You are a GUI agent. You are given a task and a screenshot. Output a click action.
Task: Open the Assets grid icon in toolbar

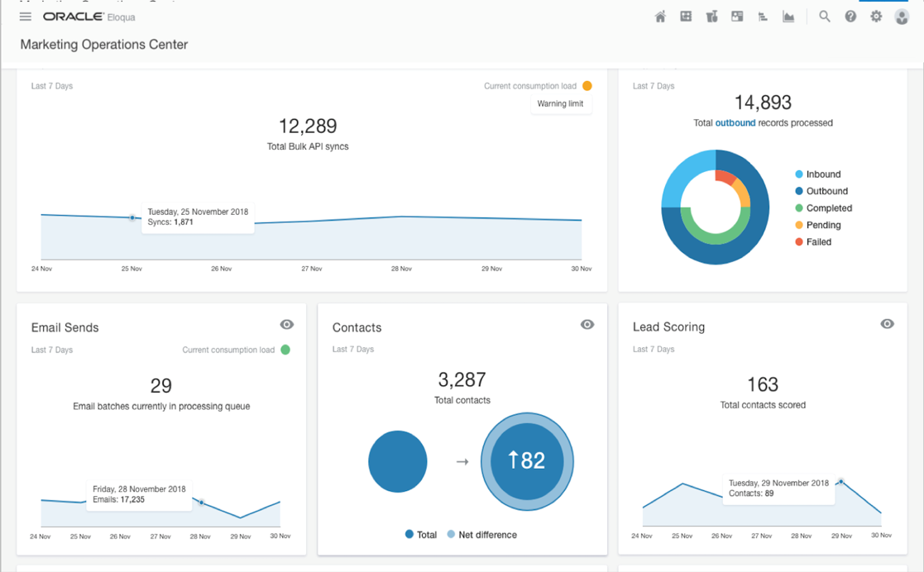click(686, 17)
